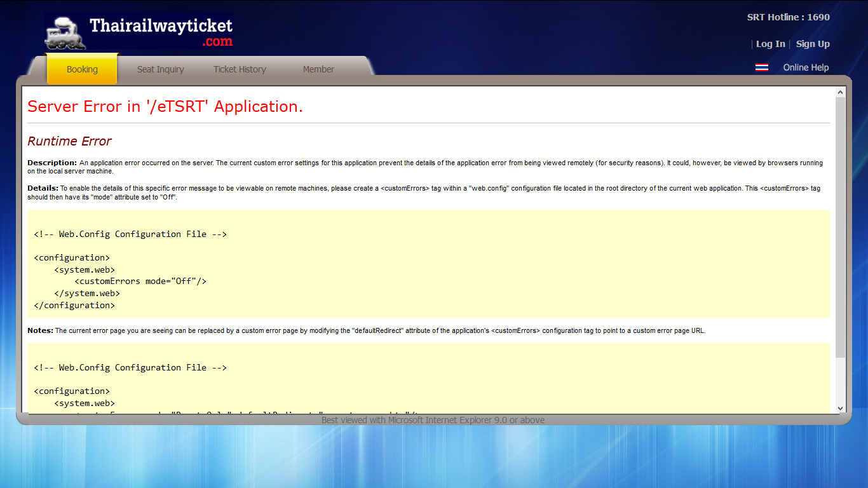Viewport: 868px width, 488px height.
Task: Open the Booking tab
Action: [82, 69]
